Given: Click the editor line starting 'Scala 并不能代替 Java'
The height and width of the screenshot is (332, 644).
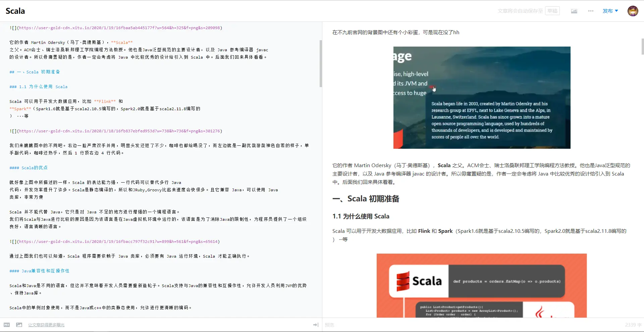Looking at the screenshot, I should coord(95,212).
